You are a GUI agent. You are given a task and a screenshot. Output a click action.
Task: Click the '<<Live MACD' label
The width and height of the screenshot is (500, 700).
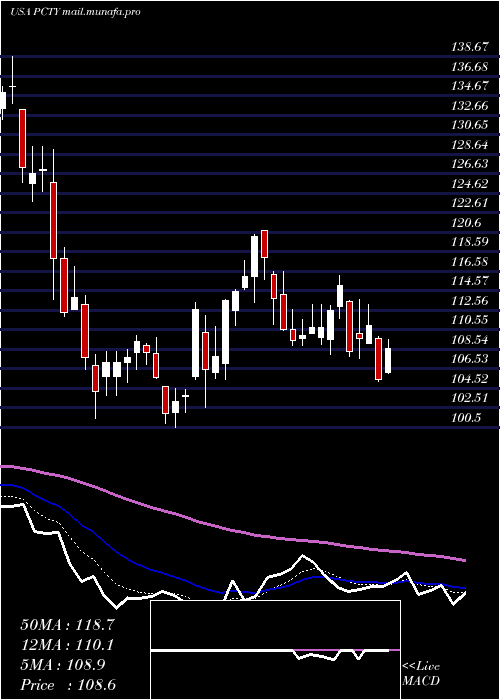(x=421, y=673)
